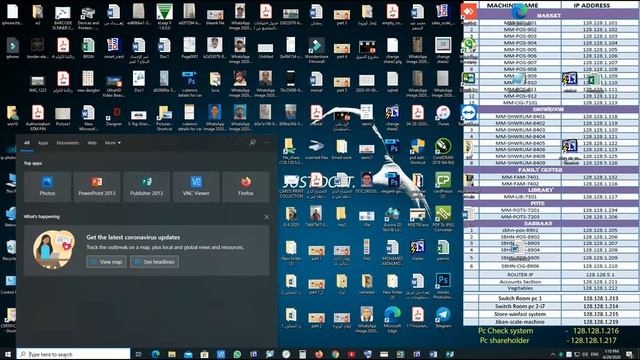Open the eLeap V 1.0.0.0 icon

164,17
